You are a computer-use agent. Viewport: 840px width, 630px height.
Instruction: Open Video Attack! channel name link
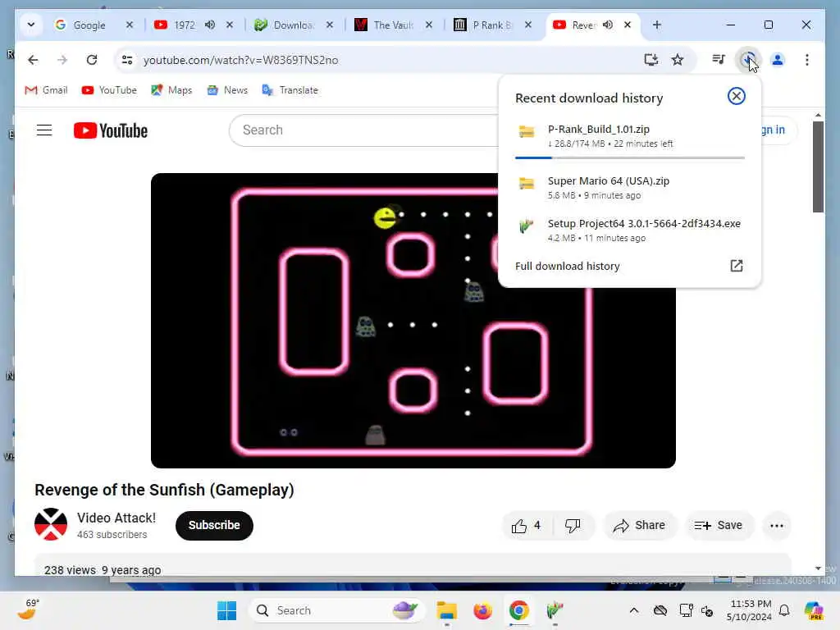pos(116,518)
